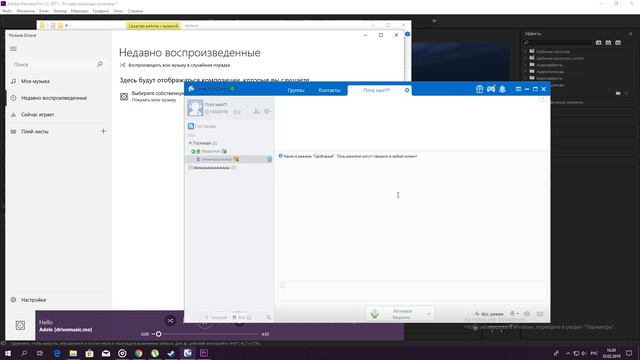Create new custom bin icon in Effects panel
Screen dimensions: 640x360
pyautogui.click(x=618, y=93)
